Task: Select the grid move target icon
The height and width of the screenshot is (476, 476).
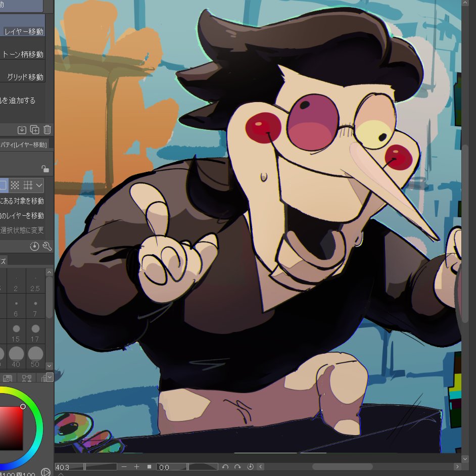Action: (28, 185)
